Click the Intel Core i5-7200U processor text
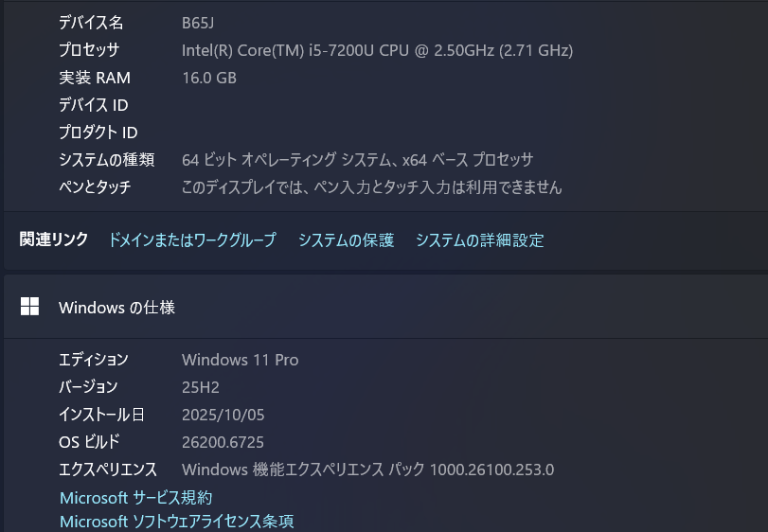Screen dimensions: 768x532 click(x=377, y=50)
